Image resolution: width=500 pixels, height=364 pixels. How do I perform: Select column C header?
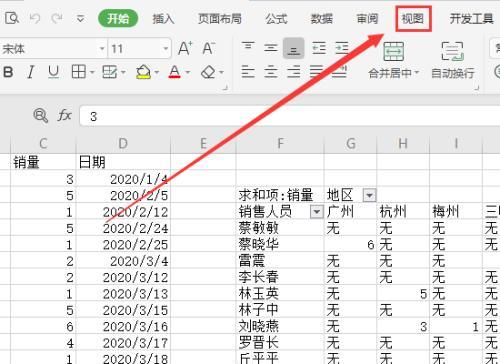coord(43,144)
